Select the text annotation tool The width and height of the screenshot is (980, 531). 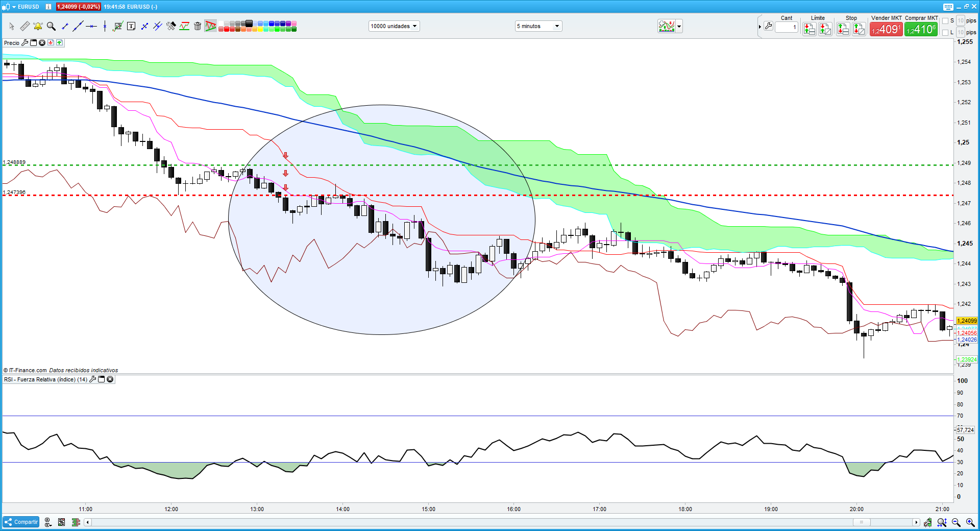click(x=131, y=26)
